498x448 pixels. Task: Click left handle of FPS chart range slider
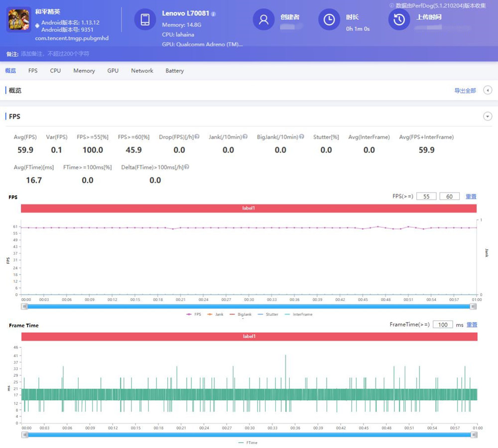(x=24, y=307)
